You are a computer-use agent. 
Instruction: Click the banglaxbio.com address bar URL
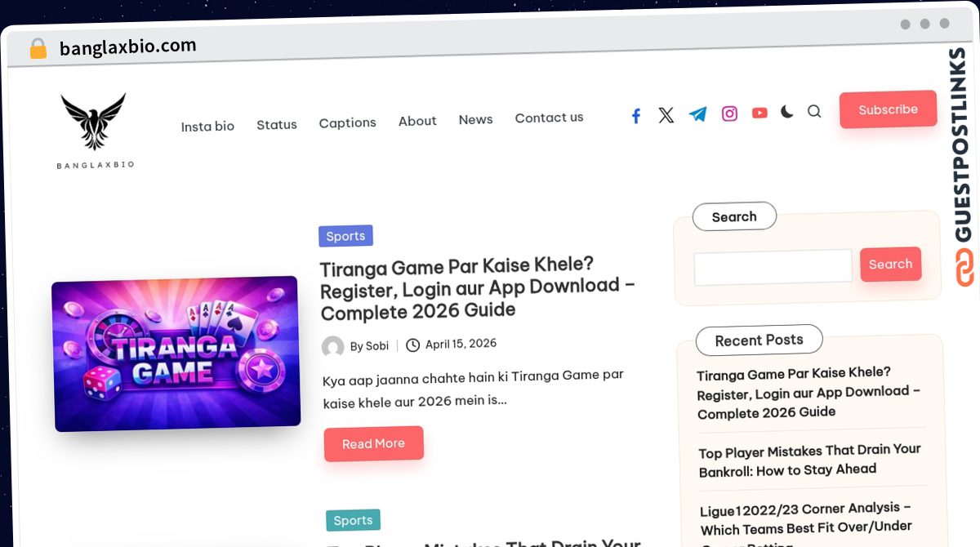(x=128, y=47)
